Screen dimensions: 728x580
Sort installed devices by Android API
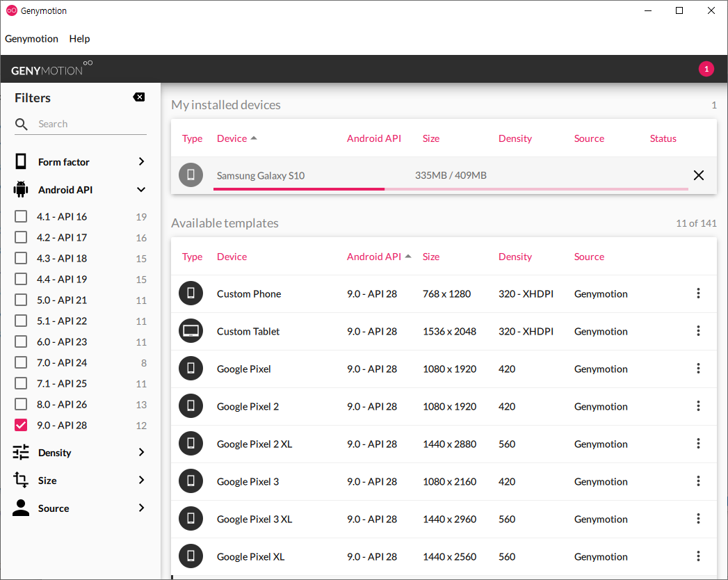[x=374, y=138]
